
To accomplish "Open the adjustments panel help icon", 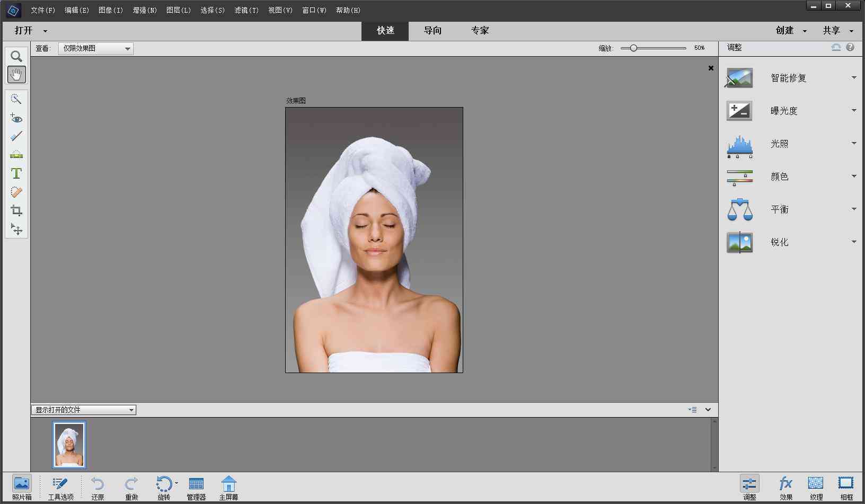I will [850, 47].
